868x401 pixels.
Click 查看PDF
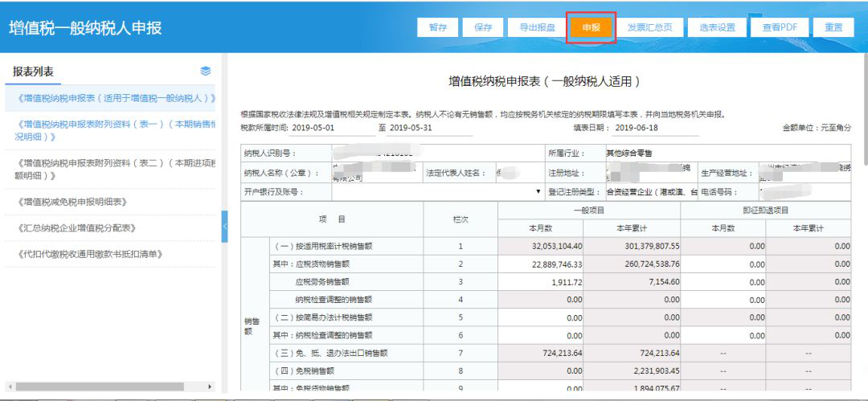click(780, 27)
